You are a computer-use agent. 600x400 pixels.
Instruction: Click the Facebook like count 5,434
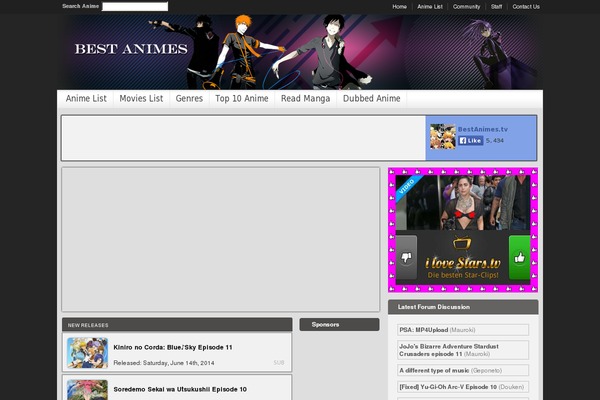[x=494, y=140]
